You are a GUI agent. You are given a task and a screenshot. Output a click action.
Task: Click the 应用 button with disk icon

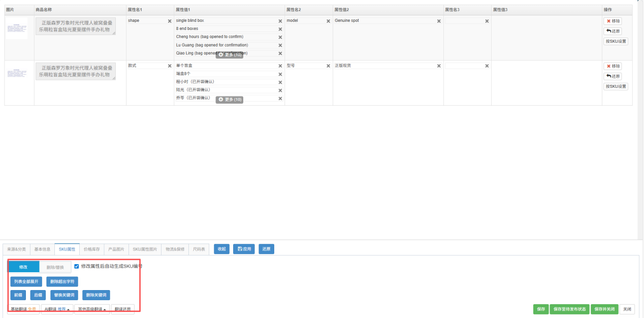pos(244,249)
